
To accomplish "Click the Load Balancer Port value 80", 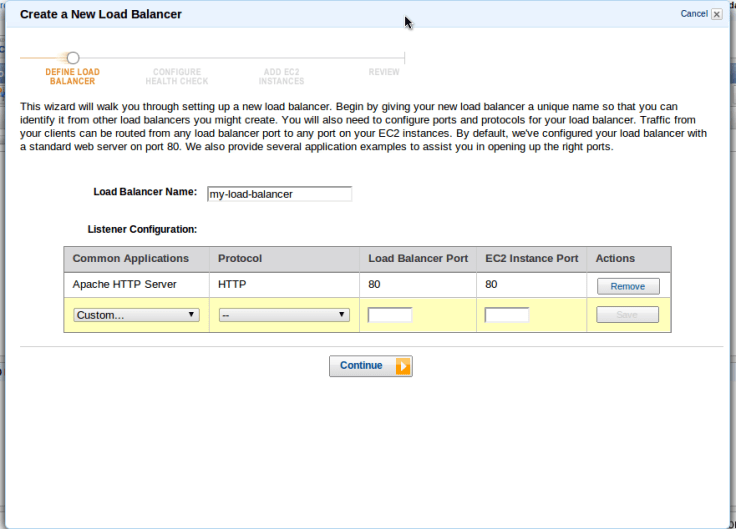I will click(x=375, y=285).
